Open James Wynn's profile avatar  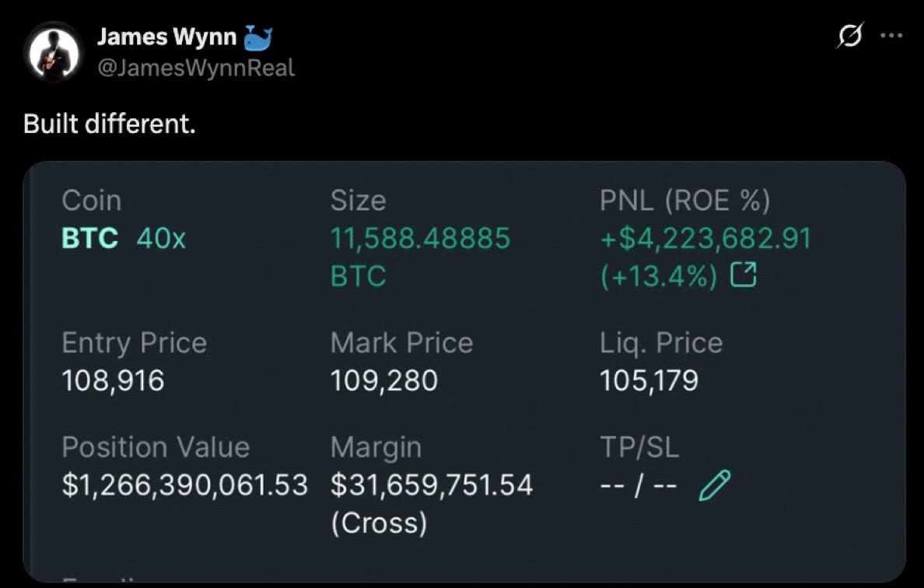tap(54, 53)
